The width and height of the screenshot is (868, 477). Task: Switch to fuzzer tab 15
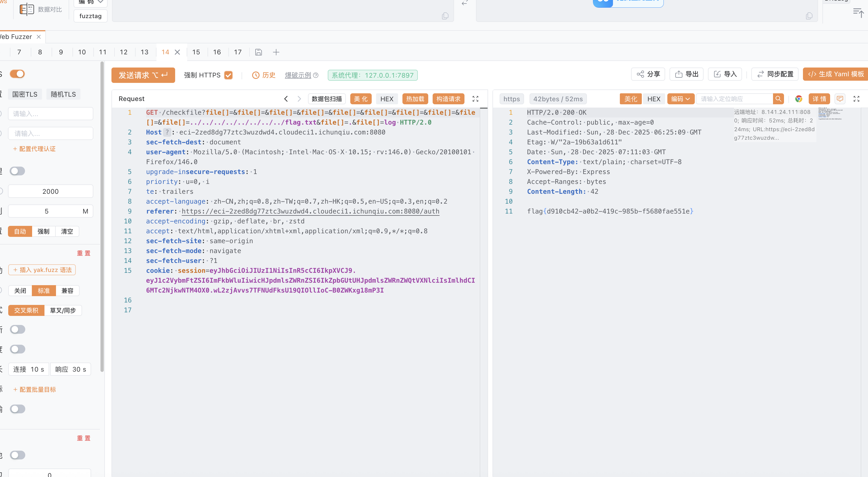tap(196, 52)
